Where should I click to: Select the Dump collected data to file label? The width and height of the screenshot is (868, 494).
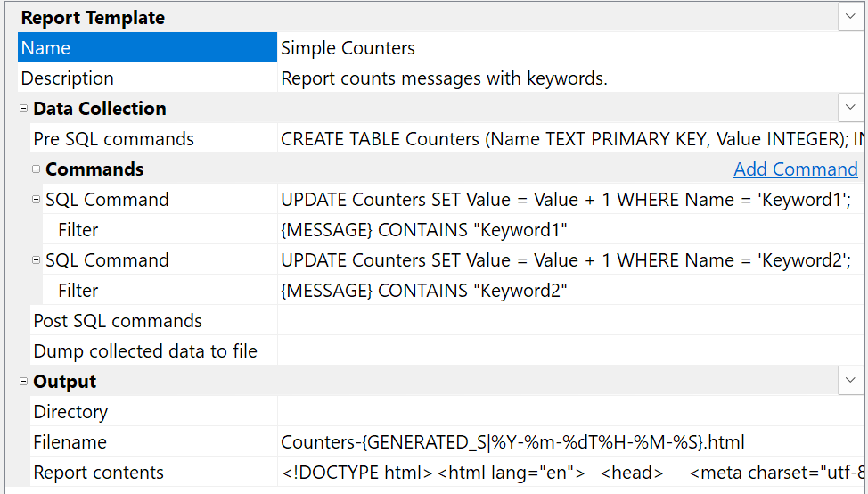145,351
